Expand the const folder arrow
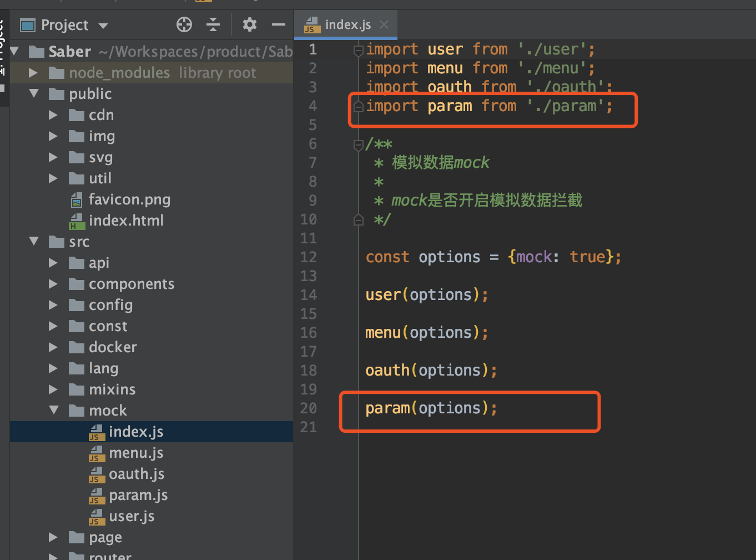This screenshot has width=756, height=560. pyautogui.click(x=53, y=326)
